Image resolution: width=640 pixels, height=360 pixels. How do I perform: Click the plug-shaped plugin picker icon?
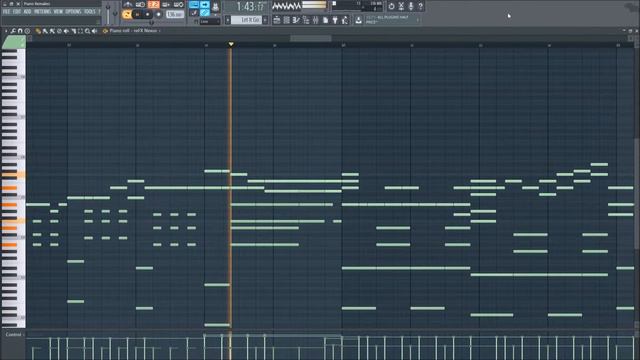tap(335, 20)
